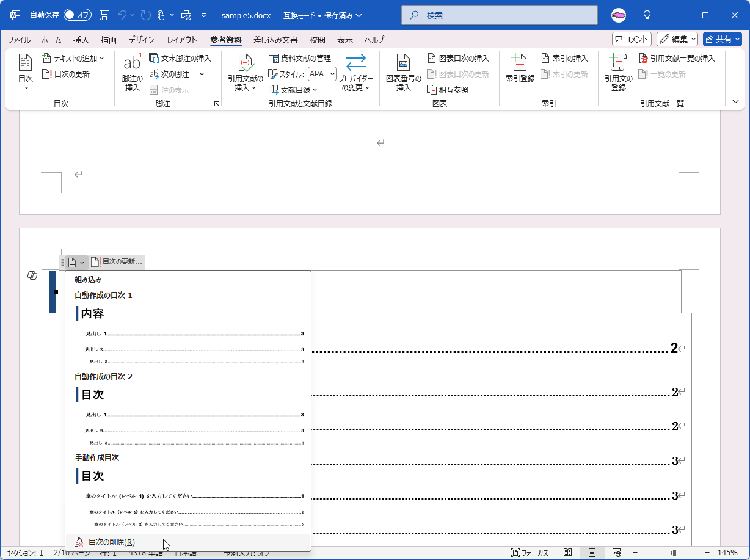Switch to the 差し込み文書 tab
The width and height of the screenshot is (750, 560).
[275, 40]
